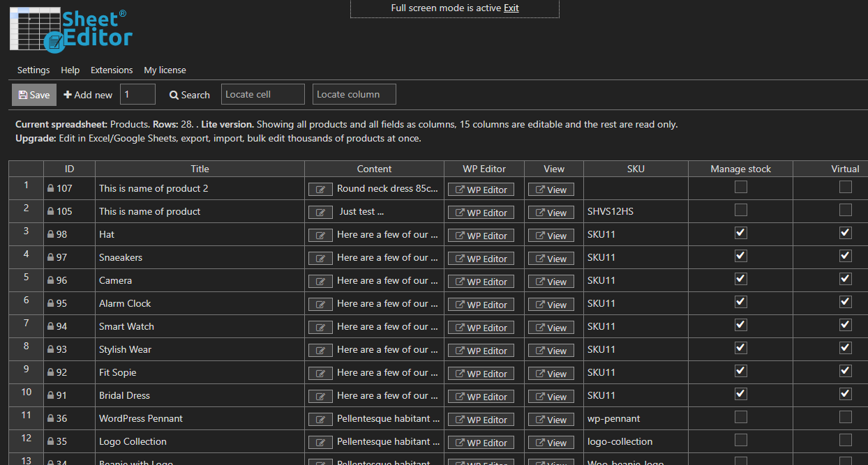
Task: Open content pencil icon for Bridal Dress
Action: (x=320, y=397)
